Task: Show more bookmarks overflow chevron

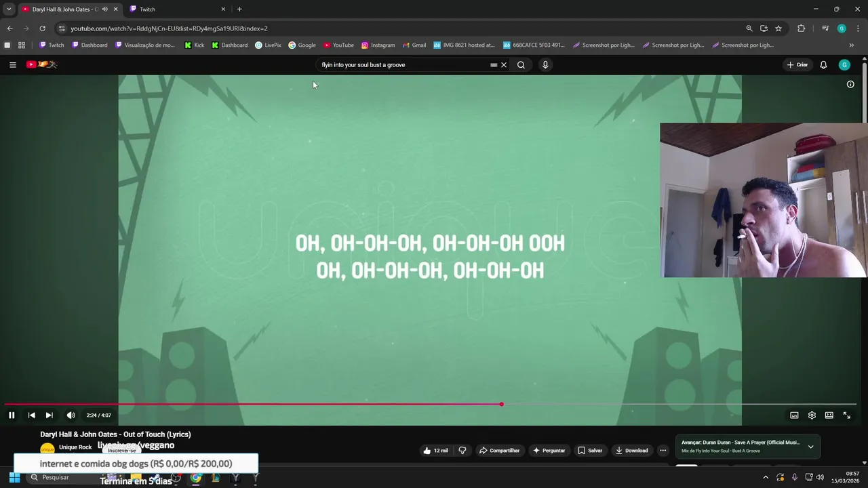Action: (x=852, y=45)
